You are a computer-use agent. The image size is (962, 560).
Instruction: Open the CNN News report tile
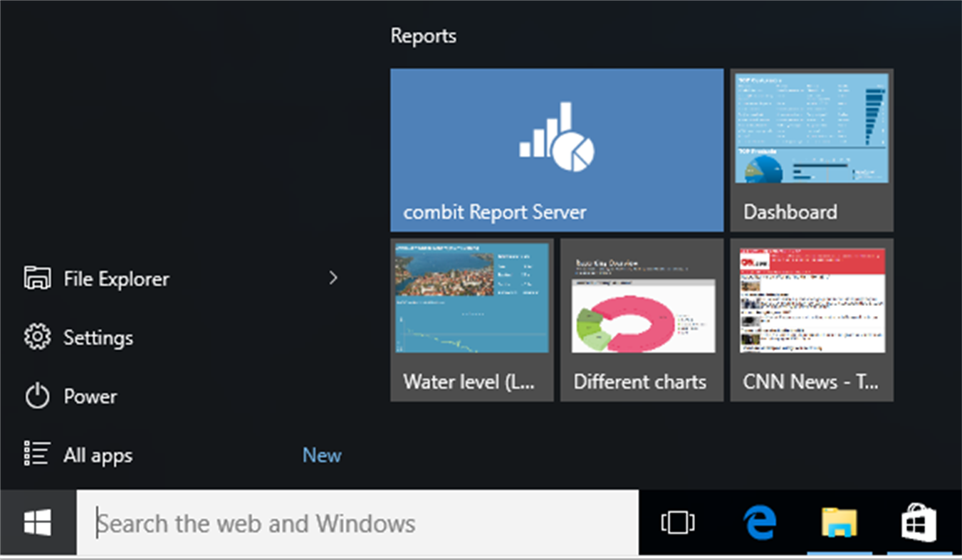click(812, 320)
